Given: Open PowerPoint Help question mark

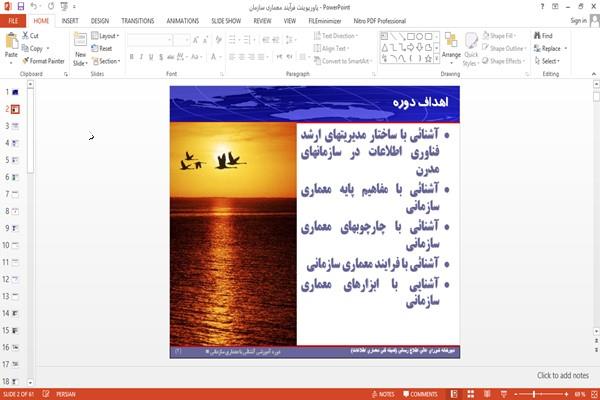Looking at the screenshot, I should click(x=542, y=7).
